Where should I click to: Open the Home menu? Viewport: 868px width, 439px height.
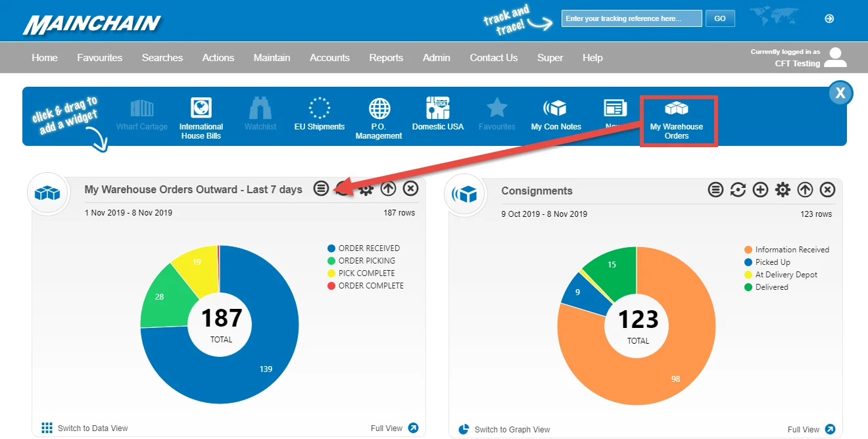pyautogui.click(x=45, y=58)
